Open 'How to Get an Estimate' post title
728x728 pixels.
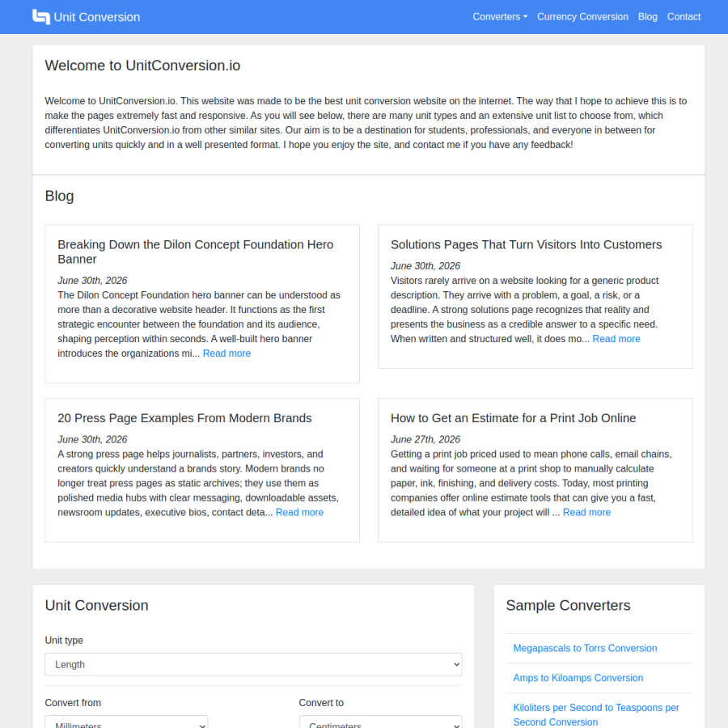(x=513, y=418)
